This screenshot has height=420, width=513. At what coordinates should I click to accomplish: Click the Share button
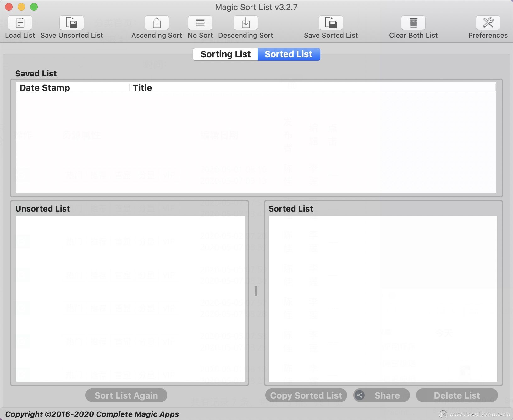point(382,395)
